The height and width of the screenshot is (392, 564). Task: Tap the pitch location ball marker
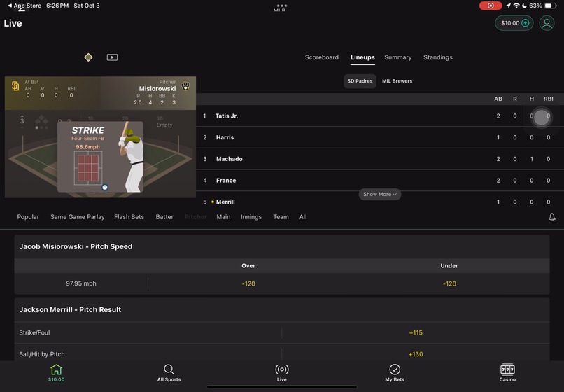click(x=105, y=187)
